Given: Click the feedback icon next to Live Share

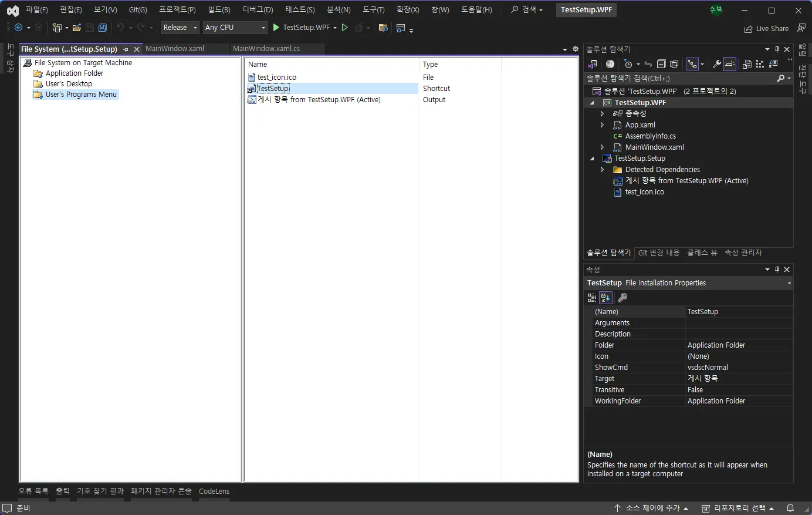Looking at the screenshot, I should click(801, 28).
